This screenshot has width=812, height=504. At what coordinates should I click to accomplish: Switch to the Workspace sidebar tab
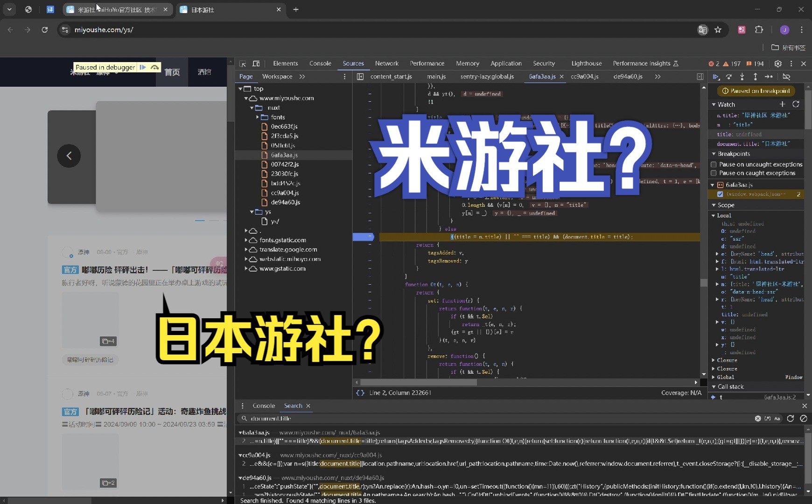point(277,77)
